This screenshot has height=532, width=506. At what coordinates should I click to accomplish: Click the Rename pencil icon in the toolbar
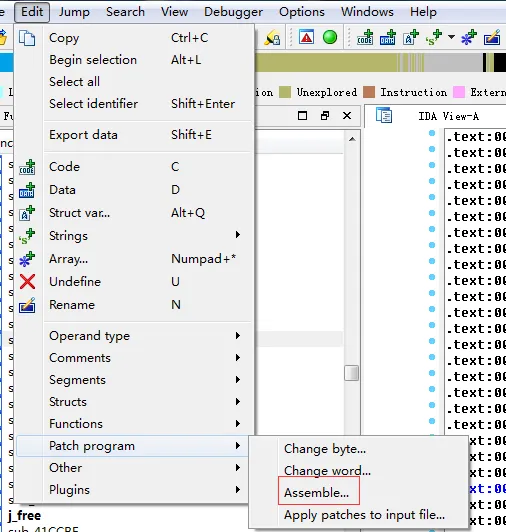[x=492, y=38]
